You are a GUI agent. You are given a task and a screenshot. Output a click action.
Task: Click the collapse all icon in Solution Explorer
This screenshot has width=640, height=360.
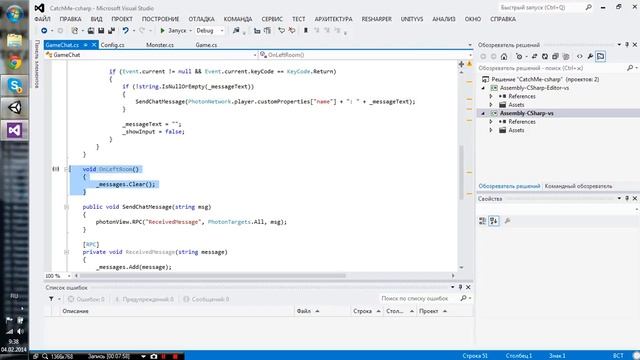pyautogui.click(x=555, y=56)
